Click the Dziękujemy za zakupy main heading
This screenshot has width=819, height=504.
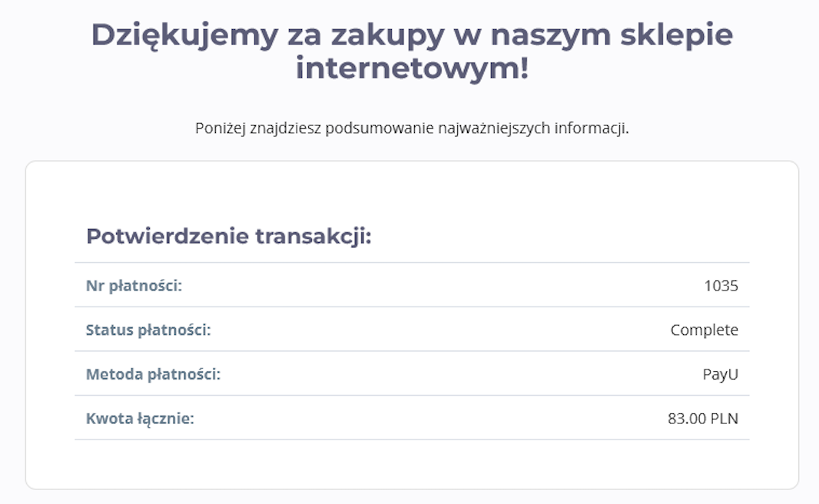click(412, 51)
